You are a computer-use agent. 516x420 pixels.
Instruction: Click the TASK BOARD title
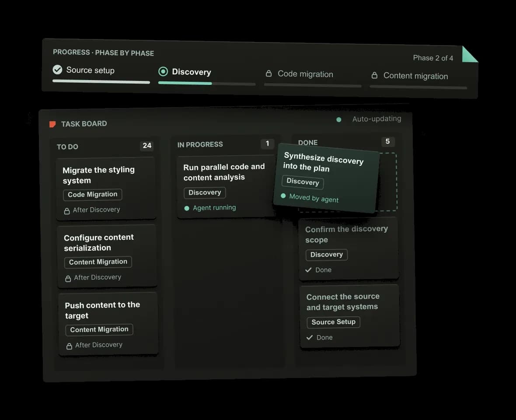84,124
